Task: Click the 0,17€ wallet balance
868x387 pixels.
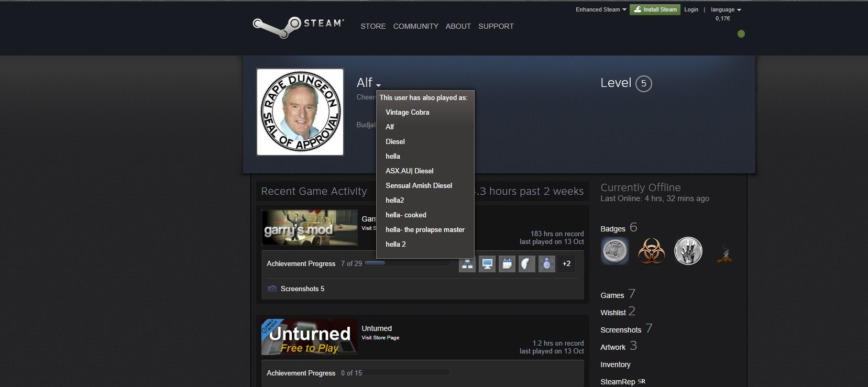Action: [x=723, y=18]
